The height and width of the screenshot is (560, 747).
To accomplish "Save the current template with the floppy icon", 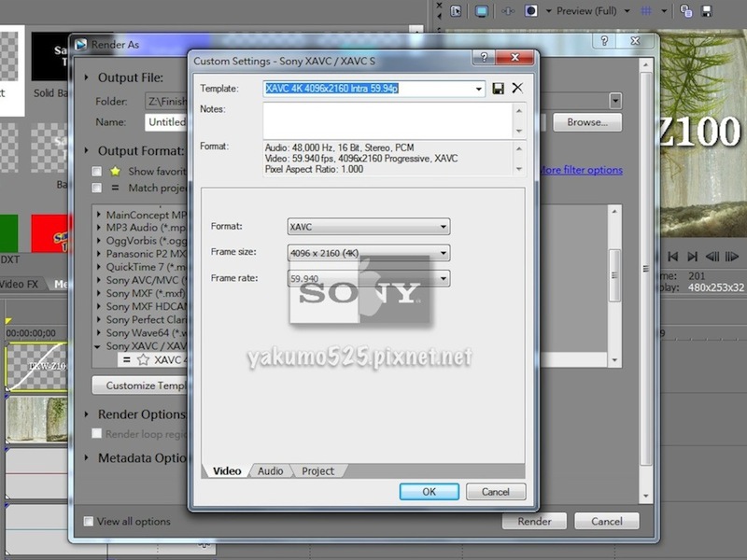I will pos(498,89).
